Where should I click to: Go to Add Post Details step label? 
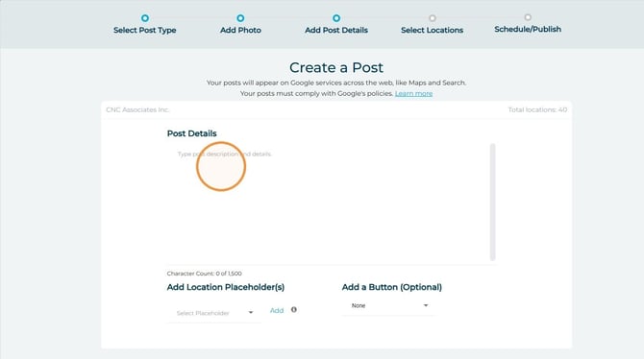click(336, 30)
